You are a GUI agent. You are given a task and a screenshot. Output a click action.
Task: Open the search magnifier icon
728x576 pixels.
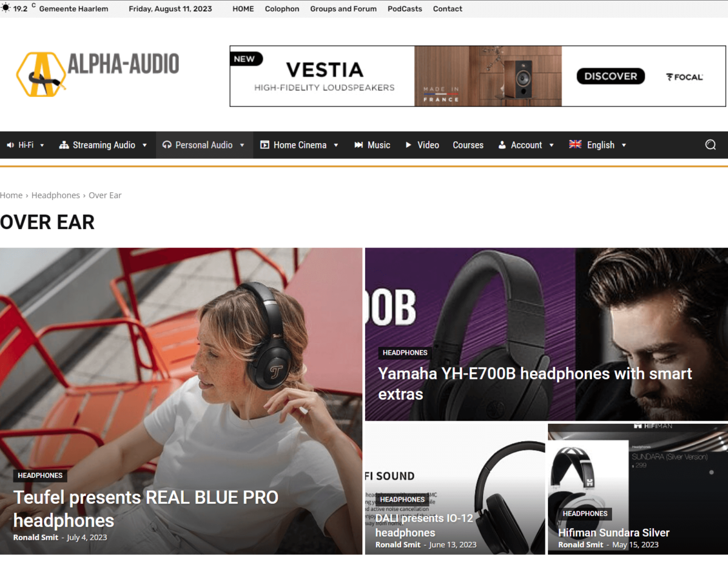710,145
